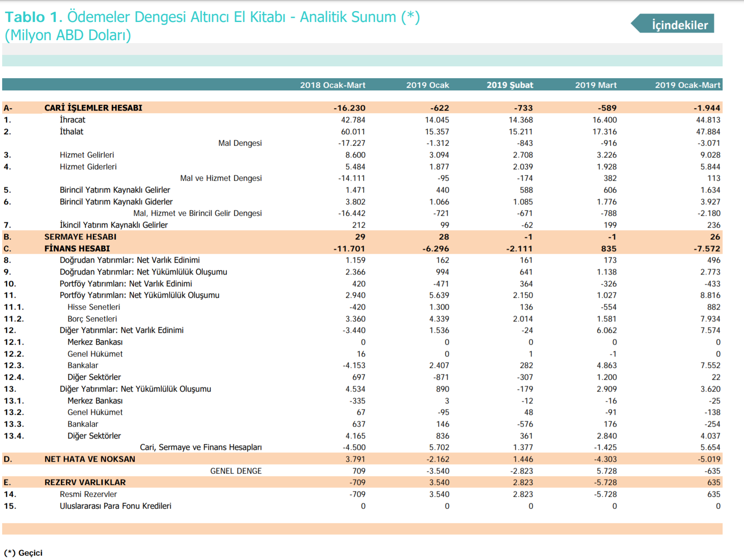Click Bankalar in row 12.3

pyautogui.click(x=83, y=365)
